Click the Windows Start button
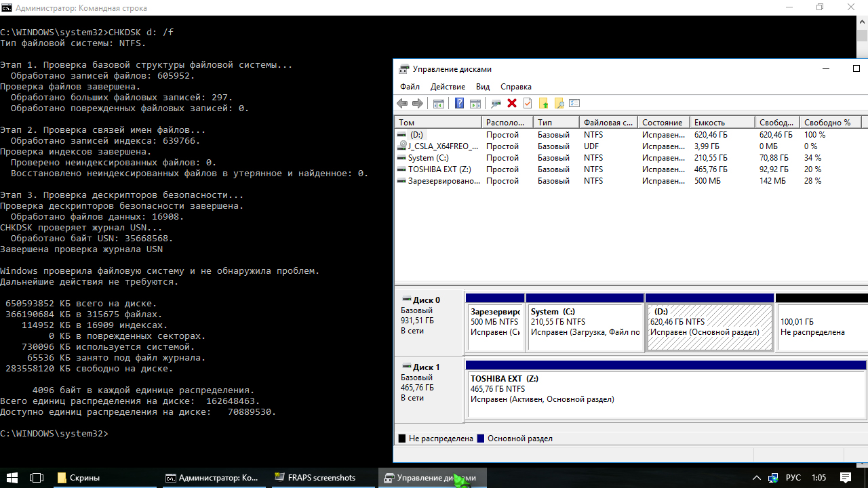Image resolution: width=868 pixels, height=488 pixels. 12,478
